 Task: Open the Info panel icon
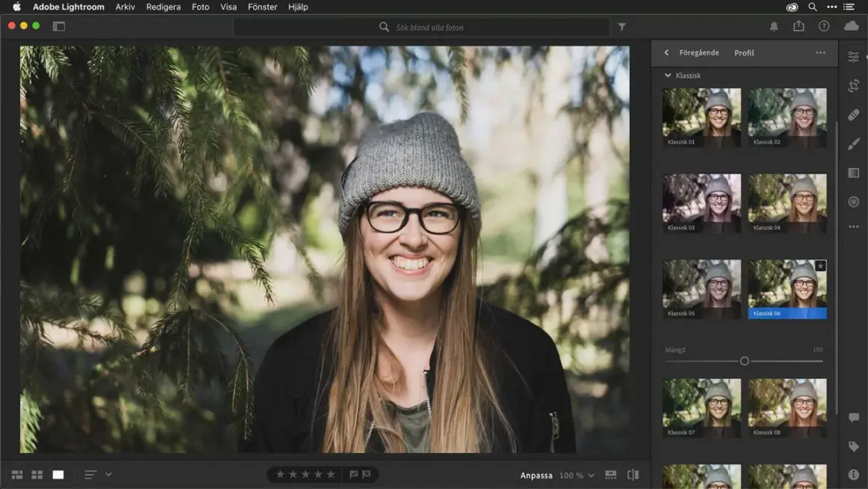[853, 475]
